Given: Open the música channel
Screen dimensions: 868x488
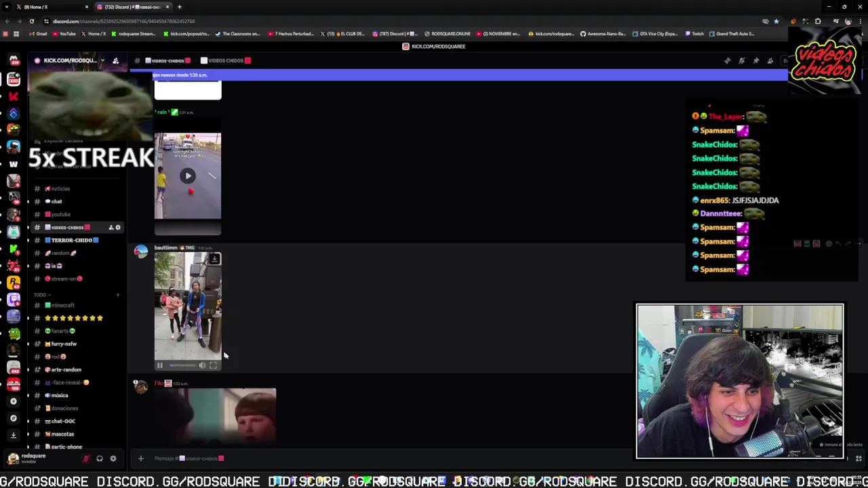Looking at the screenshot, I should pos(76,395).
